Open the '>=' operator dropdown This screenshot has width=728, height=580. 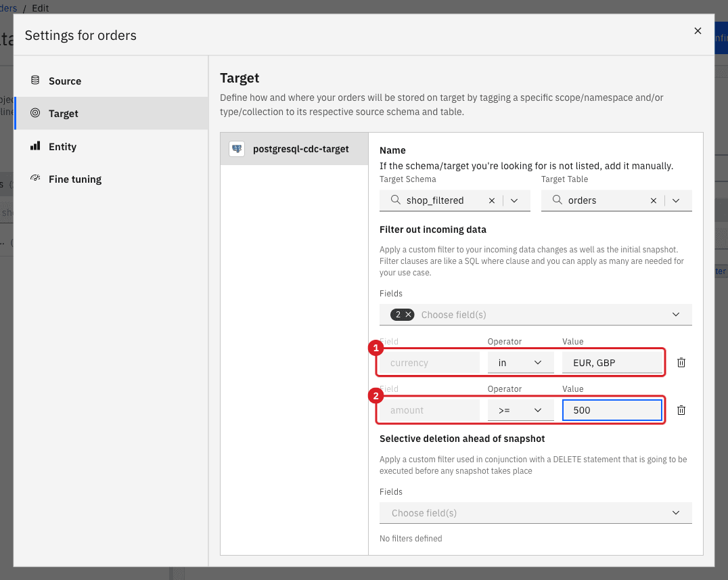point(520,410)
